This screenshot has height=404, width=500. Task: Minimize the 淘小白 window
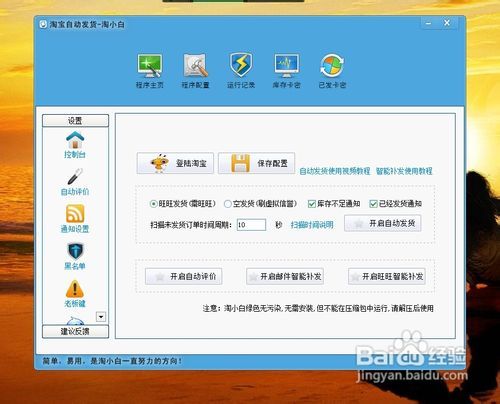[429, 23]
